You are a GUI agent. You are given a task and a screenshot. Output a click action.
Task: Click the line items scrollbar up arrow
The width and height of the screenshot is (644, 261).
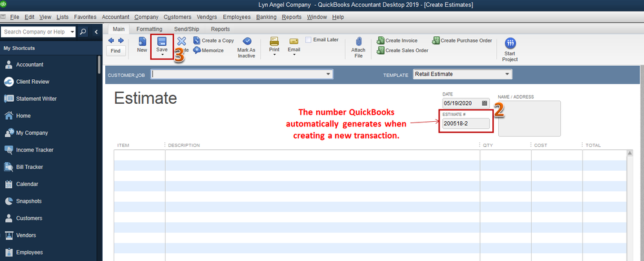pyautogui.click(x=630, y=153)
